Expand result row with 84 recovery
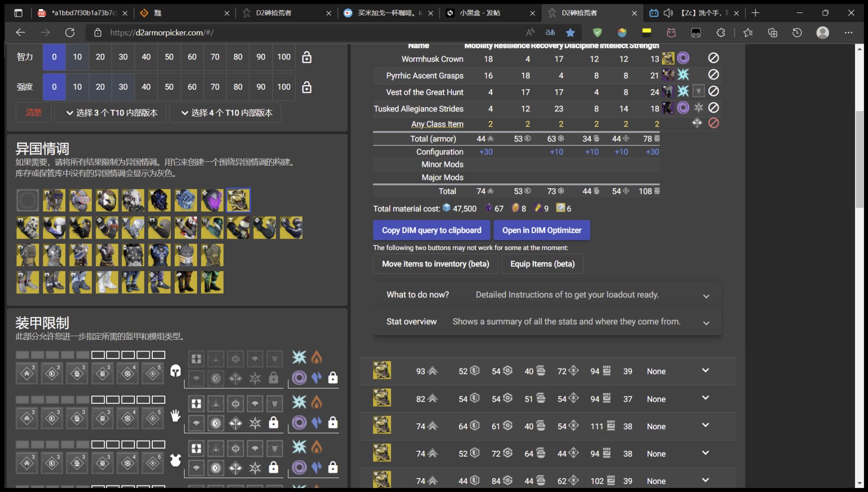868x492 pixels. (705, 480)
